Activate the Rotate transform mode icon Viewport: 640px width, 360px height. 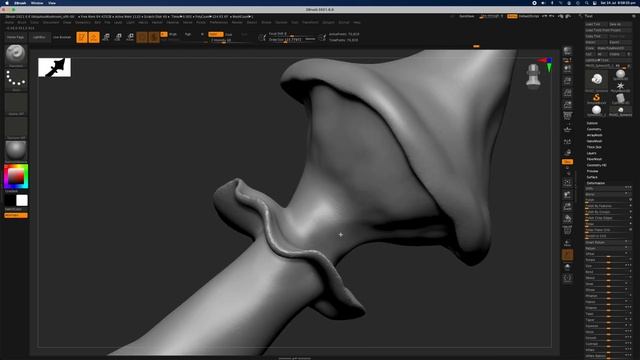(130, 37)
